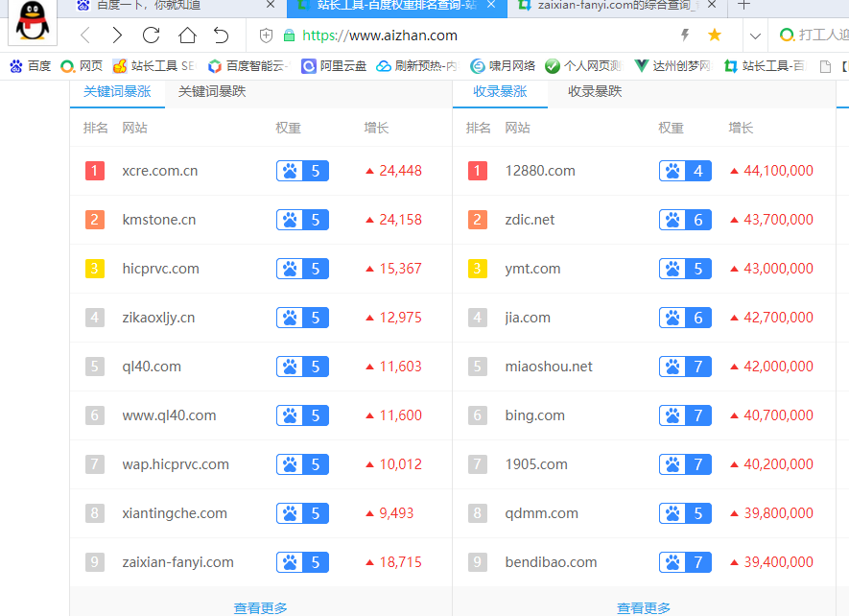Viewport: 849px width, 616px height.
Task: Switch to 关键词暴跌 tab
Action: point(212,91)
